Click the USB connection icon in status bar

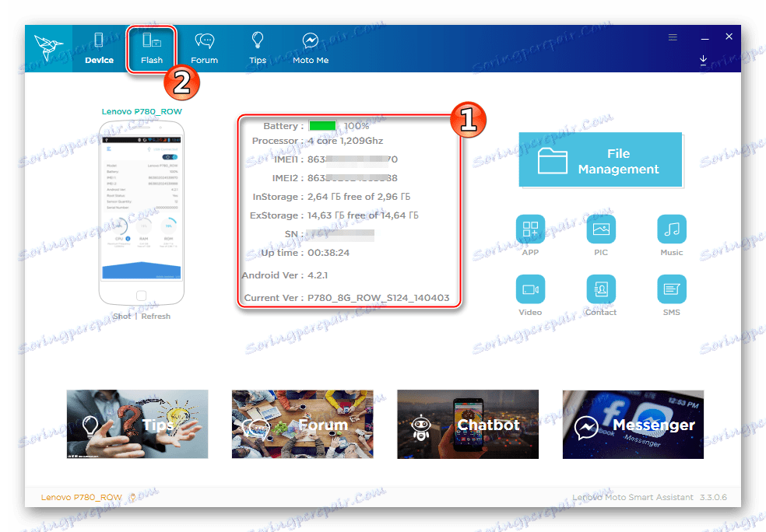pos(132,497)
